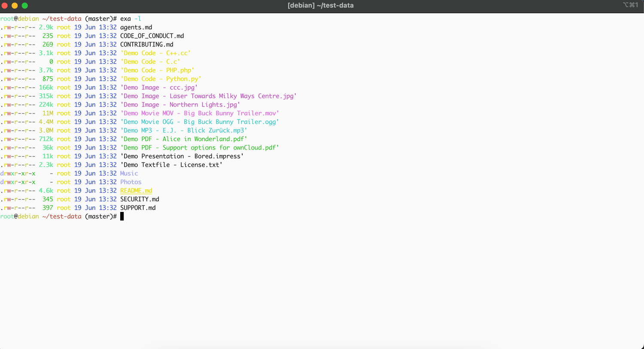Click the 36k size value

[x=48, y=147]
